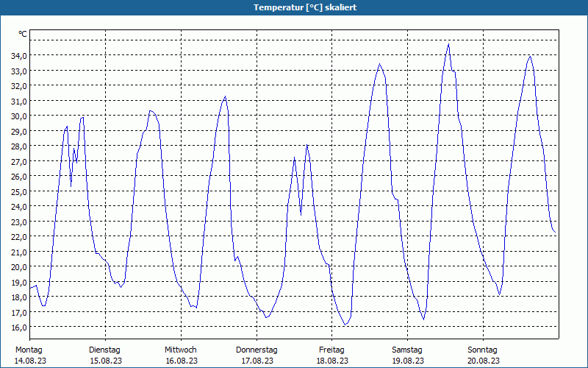Click the Freitag day label
Image resolution: width=588 pixels, height=368 pixels.
click(331, 350)
